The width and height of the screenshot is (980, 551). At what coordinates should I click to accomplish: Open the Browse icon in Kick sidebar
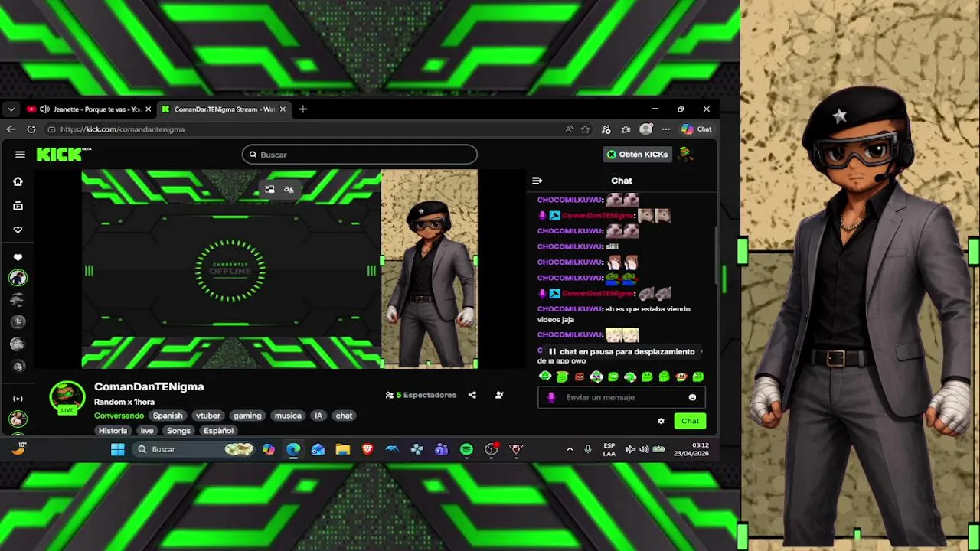(18, 206)
